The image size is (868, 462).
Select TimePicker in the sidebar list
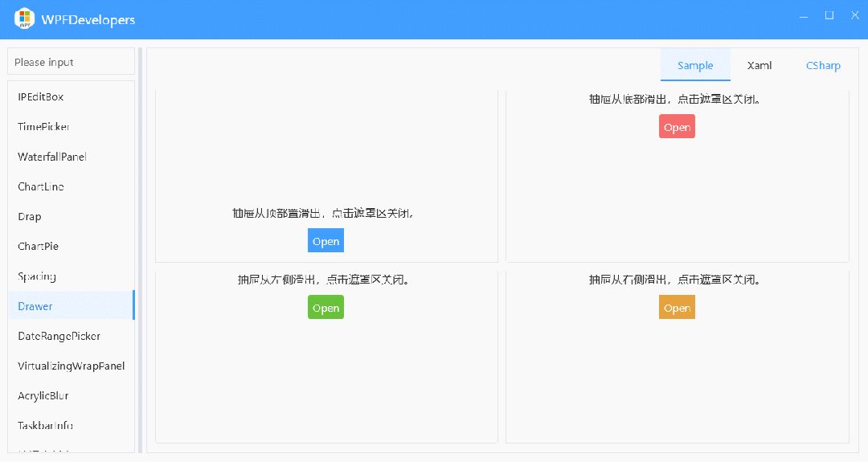coord(71,127)
